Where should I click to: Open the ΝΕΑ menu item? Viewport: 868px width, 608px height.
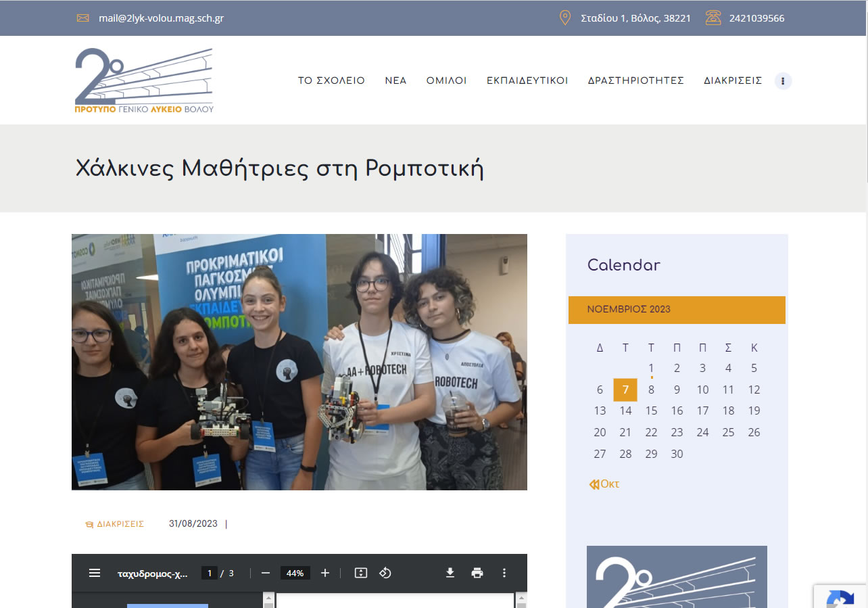pyautogui.click(x=396, y=80)
